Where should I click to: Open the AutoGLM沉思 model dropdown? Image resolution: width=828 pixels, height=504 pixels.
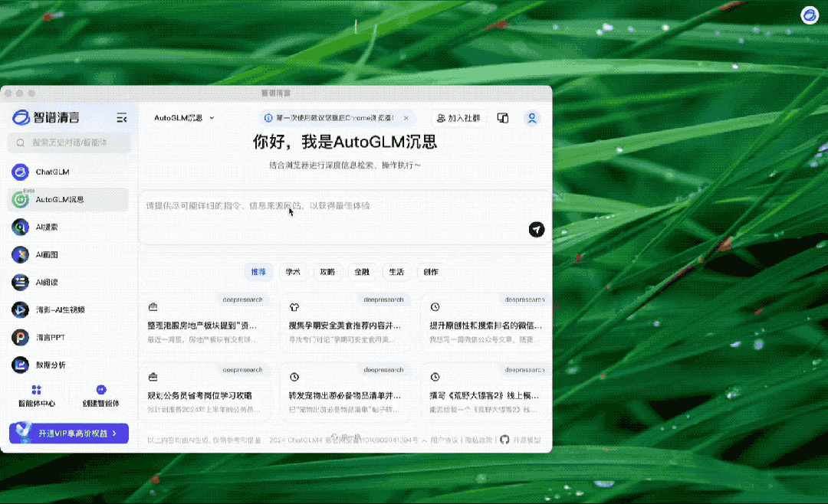click(x=184, y=118)
